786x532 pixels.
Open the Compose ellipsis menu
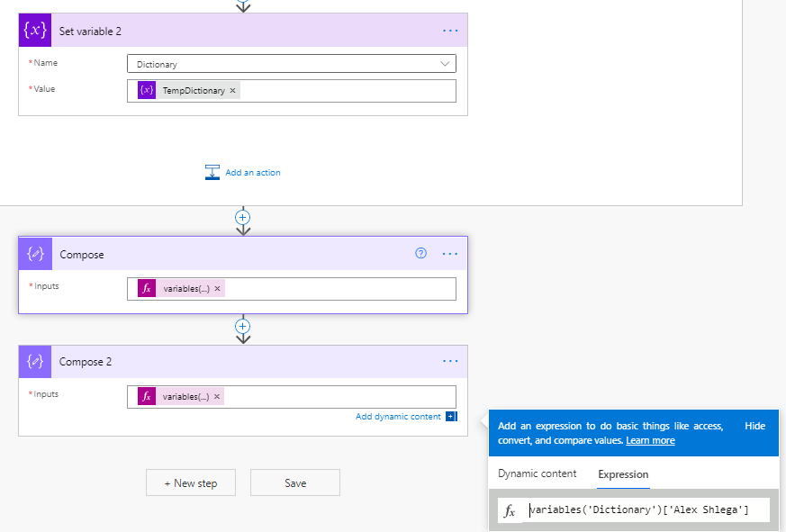(450, 255)
